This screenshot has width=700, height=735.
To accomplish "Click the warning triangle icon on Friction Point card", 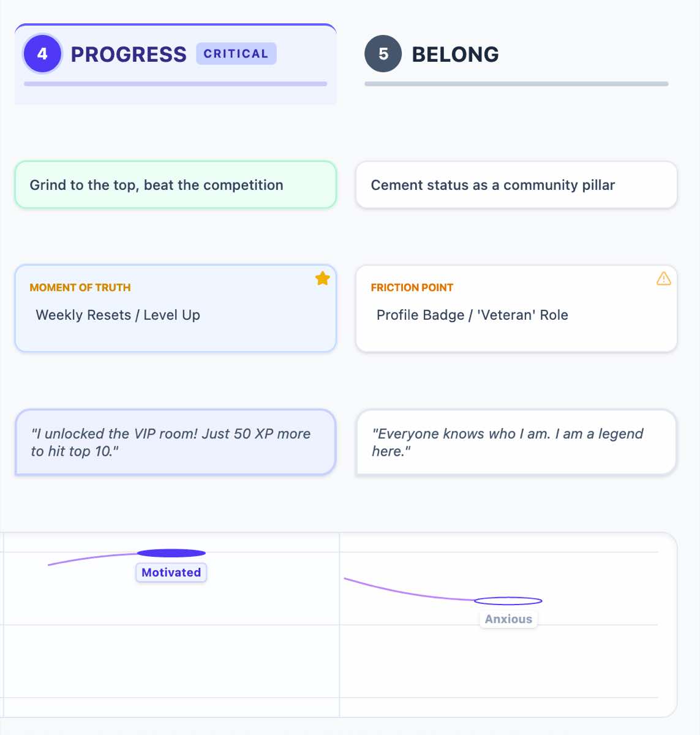I will point(663,279).
